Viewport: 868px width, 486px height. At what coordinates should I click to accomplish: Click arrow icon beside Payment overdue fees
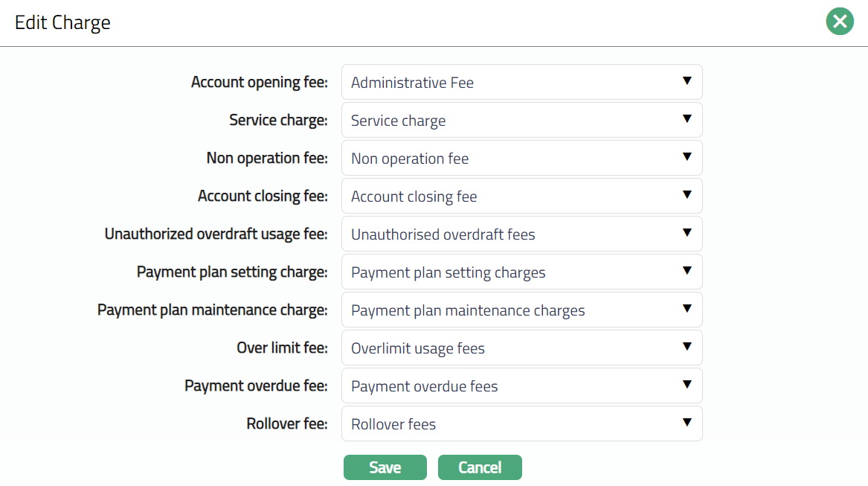click(687, 385)
